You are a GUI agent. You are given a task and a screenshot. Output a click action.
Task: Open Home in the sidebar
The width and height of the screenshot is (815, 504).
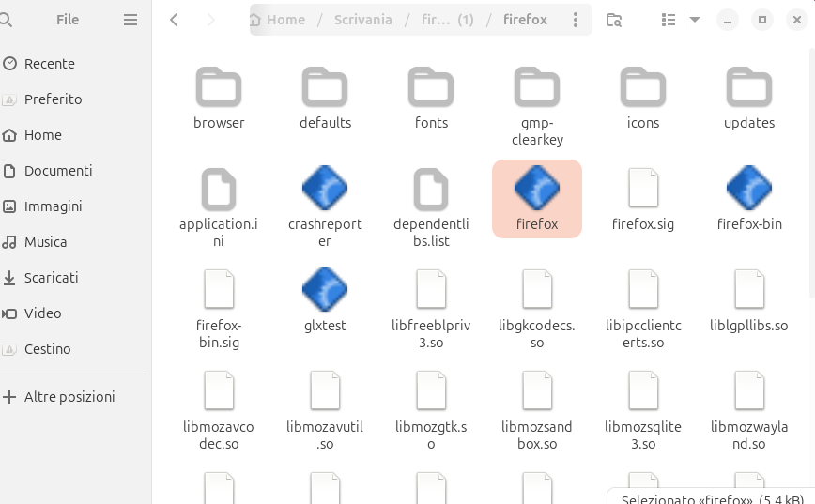73,135
